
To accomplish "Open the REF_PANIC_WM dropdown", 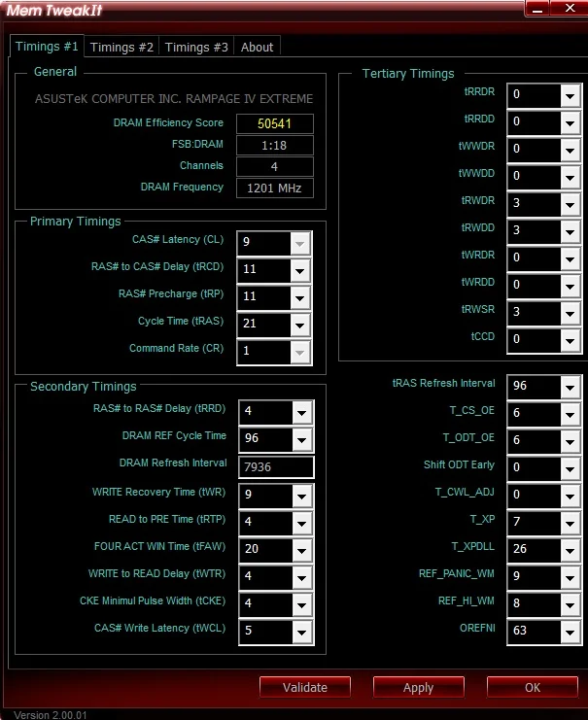I will 570,577.
